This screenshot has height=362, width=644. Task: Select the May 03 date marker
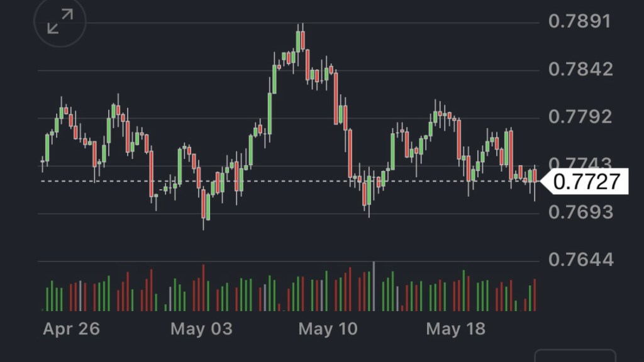(x=201, y=329)
